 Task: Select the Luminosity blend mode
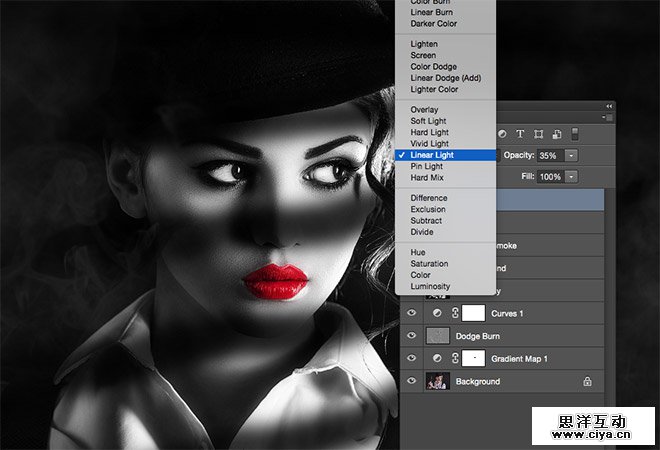pyautogui.click(x=430, y=286)
